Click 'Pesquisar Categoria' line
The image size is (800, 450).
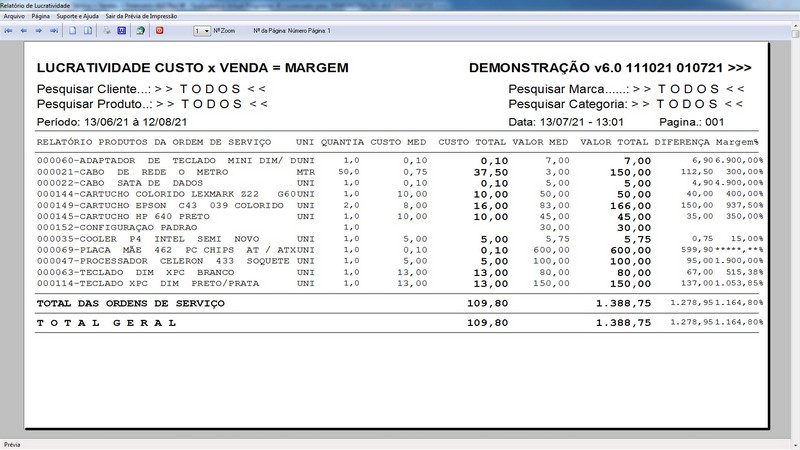[x=626, y=104]
